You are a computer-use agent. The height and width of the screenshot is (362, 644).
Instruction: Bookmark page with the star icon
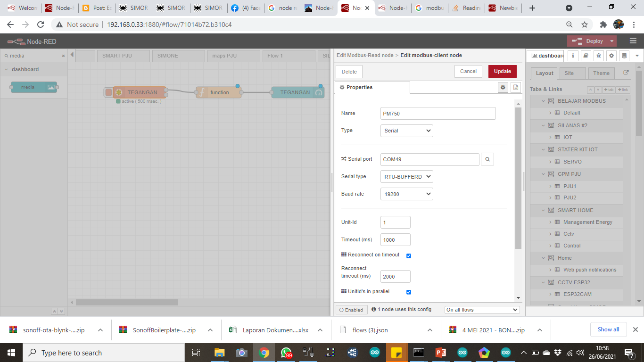point(585,25)
